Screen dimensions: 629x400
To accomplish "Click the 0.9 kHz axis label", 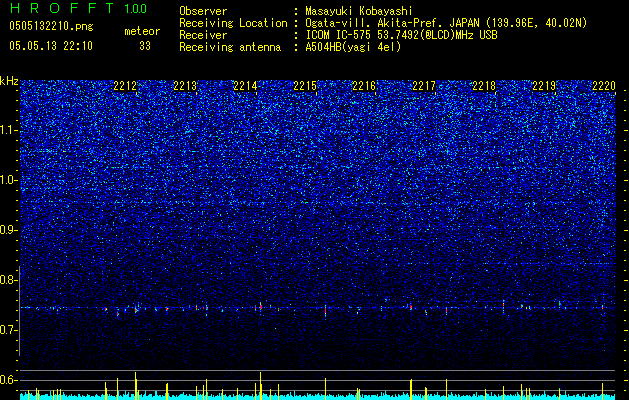I will click(x=9, y=230).
